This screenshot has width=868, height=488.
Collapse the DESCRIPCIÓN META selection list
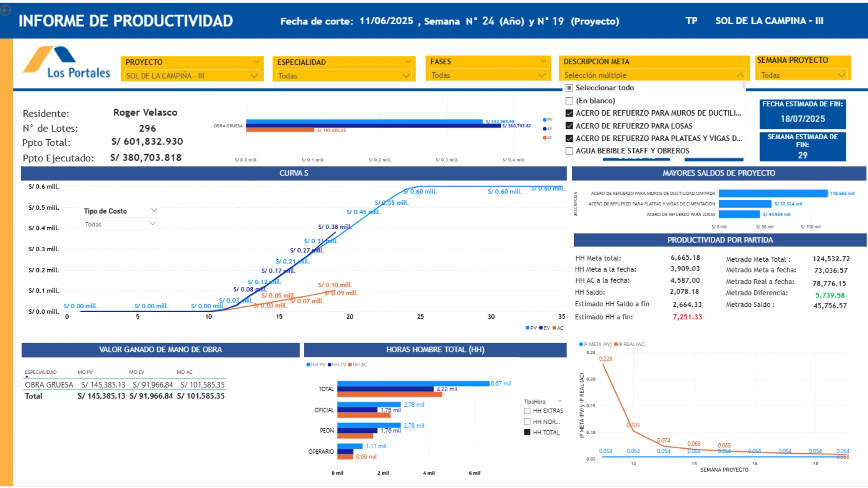coord(740,75)
